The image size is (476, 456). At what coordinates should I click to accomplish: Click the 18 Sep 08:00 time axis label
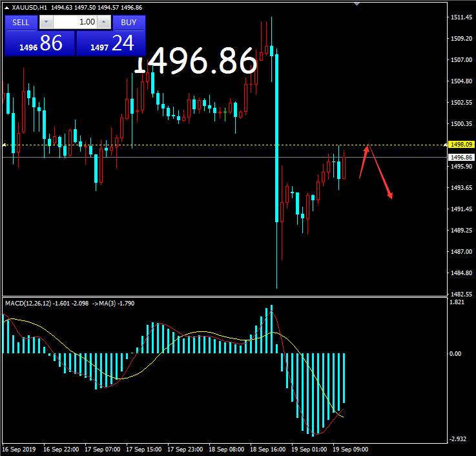(227, 450)
